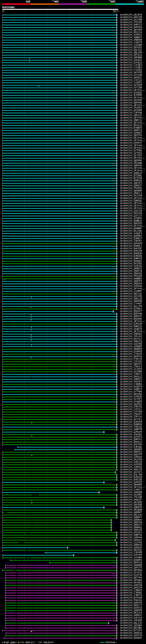Open the UniRef100_Q2HEB5 hit label
The height and width of the screenshot is (644, 146).
[x=131, y=347]
